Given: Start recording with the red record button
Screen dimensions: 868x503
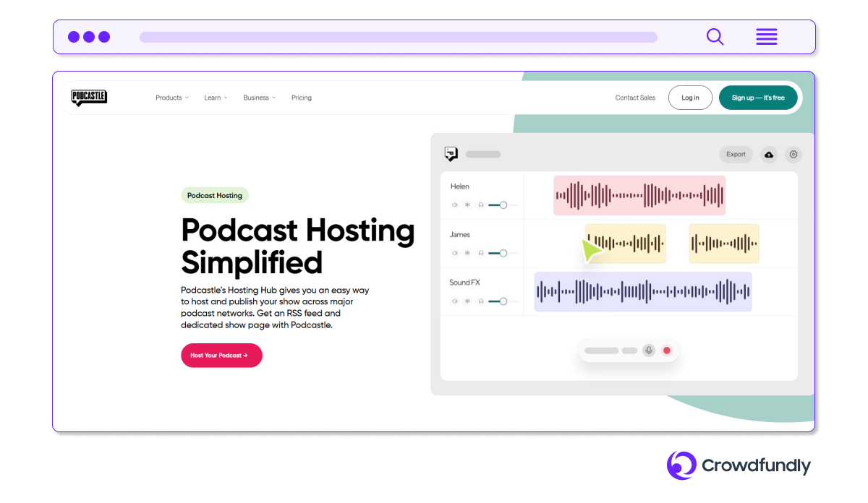Looking at the screenshot, I should [667, 351].
